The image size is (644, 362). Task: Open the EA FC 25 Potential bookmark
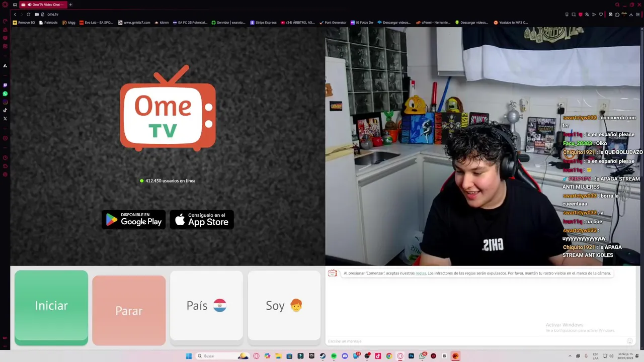point(190,23)
